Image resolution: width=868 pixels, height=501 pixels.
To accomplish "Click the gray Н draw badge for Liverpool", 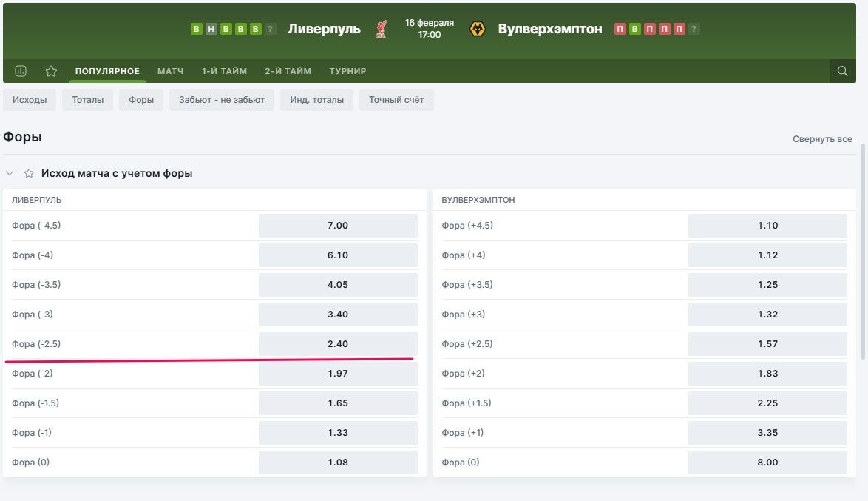I will (x=211, y=29).
